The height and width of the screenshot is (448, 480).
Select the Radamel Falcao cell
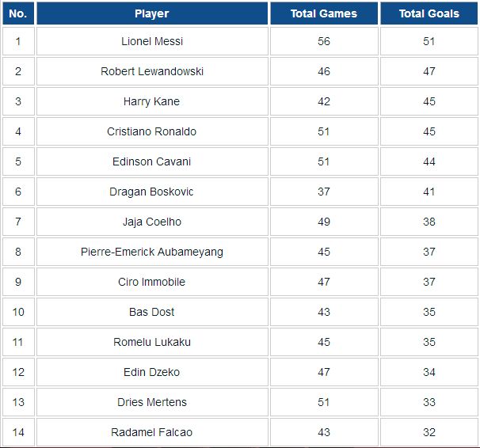pos(152,432)
